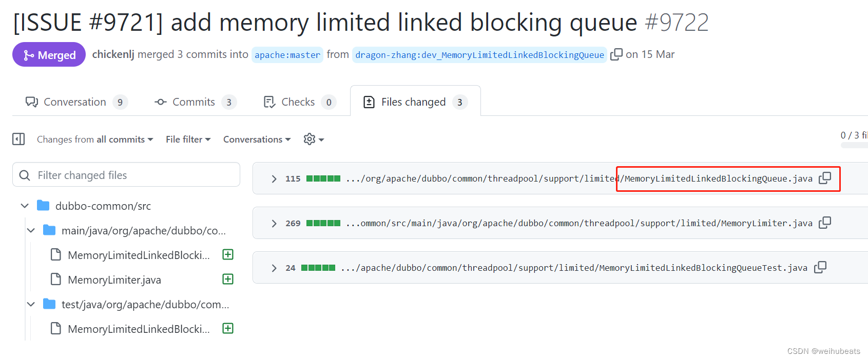Copy path of MemoryLimitedLinkedBlockingQueueTest.java file
868x359 pixels.
point(820,267)
